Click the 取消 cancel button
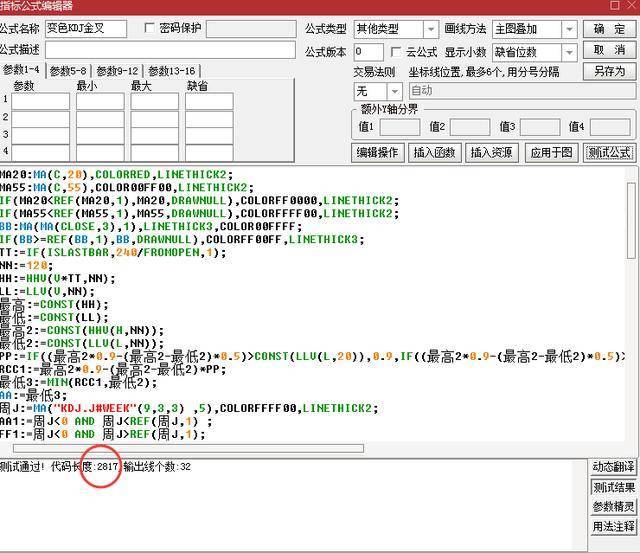 609,51
